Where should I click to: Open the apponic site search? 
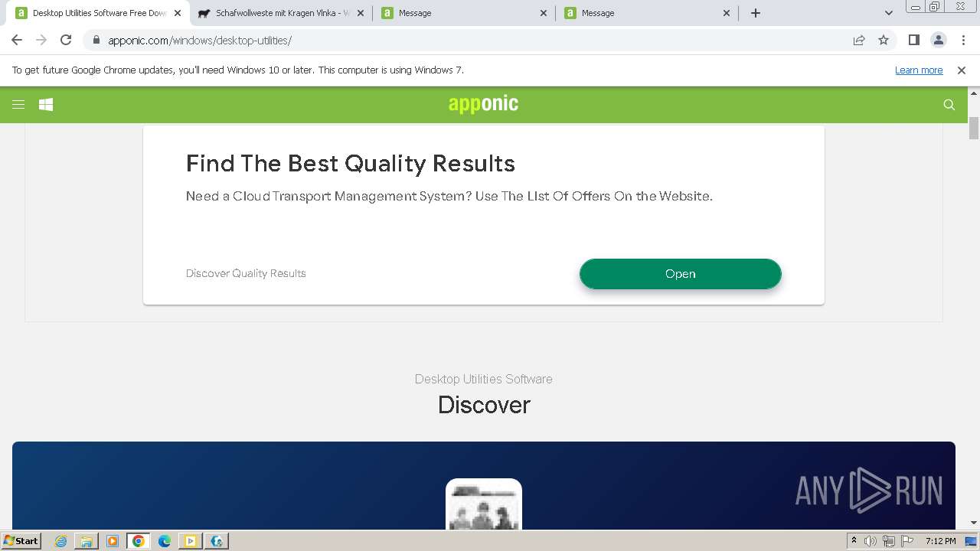pyautogui.click(x=949, y=105)
